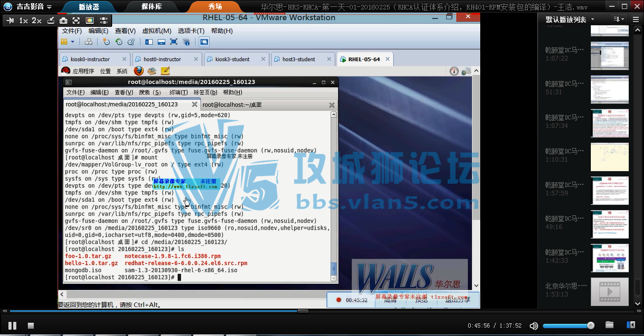Send Ctrl+Alt+Del icon in VMware toolbar

coord(89,42)
